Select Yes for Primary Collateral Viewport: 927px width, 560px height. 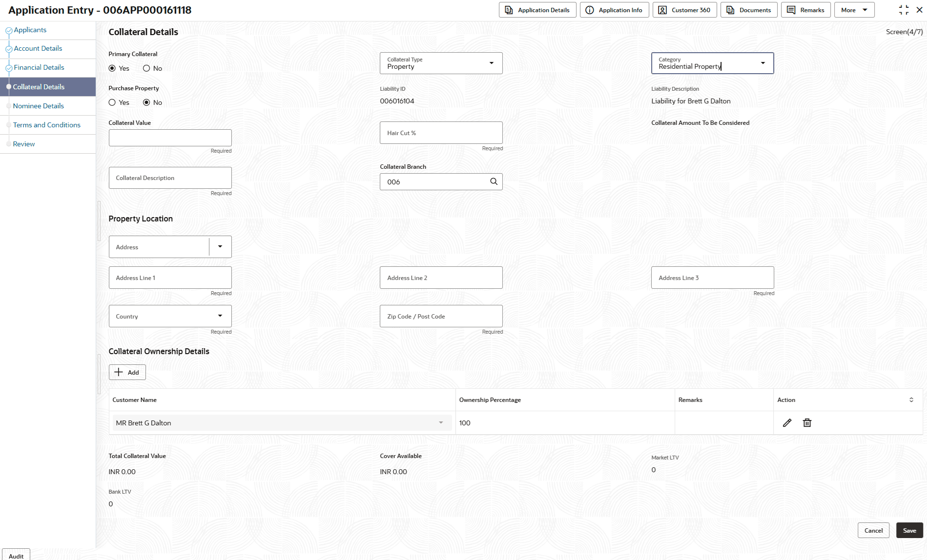pyautogui.click(x=112, y=68)
